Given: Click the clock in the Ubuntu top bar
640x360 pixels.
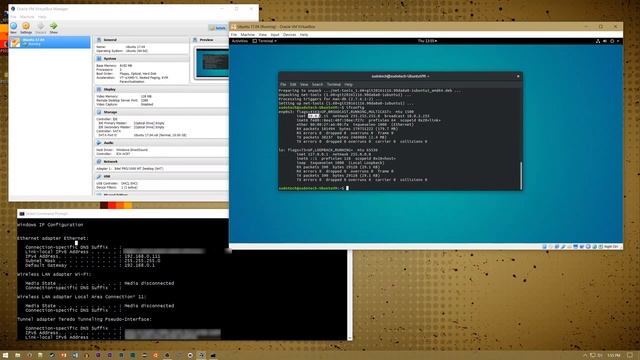Looking at the screenshot, I should (x=427, y=41).
